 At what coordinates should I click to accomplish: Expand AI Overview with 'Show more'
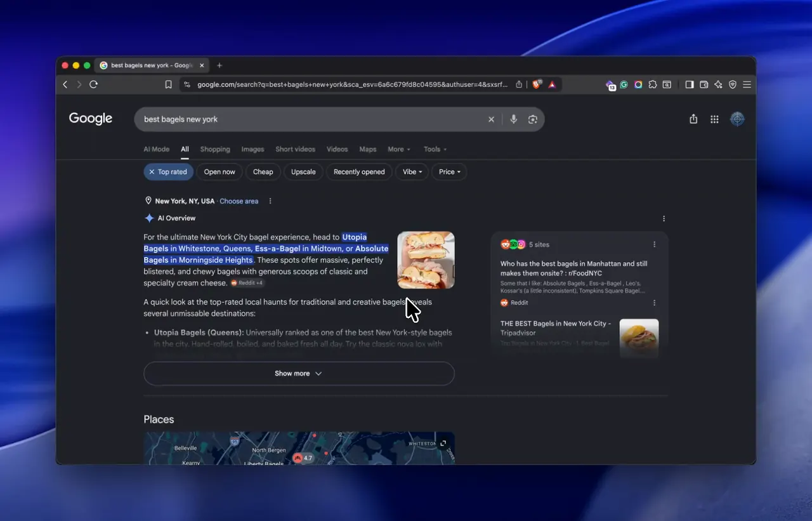[299, 374]
